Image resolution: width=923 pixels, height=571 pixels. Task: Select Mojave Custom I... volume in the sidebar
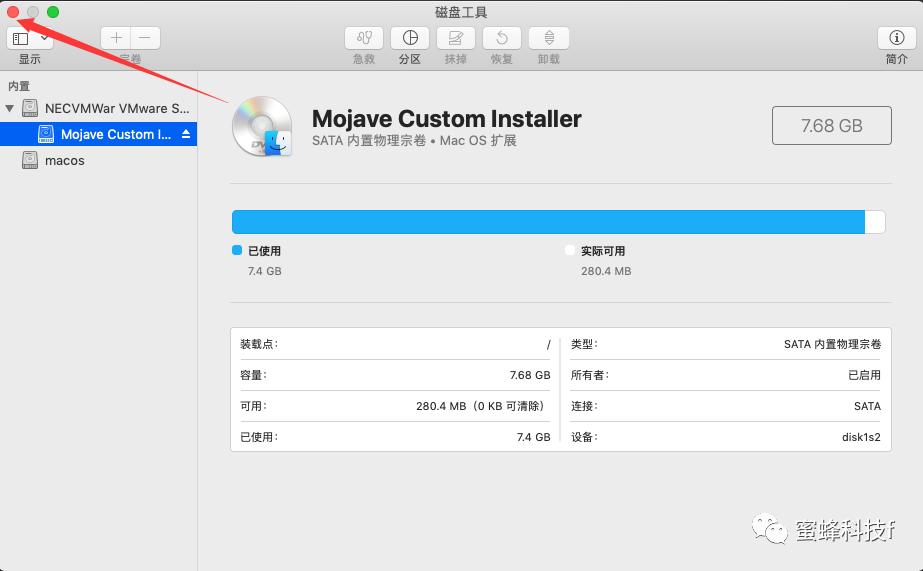(115, 134)
